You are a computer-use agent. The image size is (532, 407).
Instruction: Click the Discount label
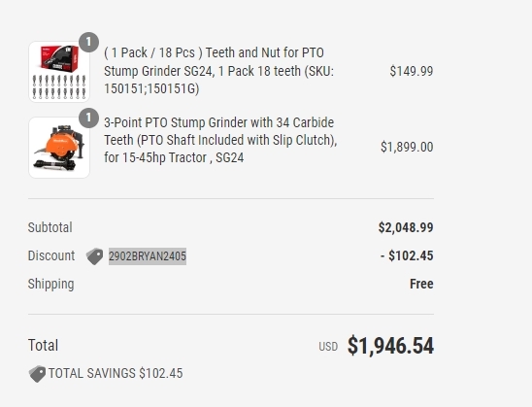(x=51, y=255)
